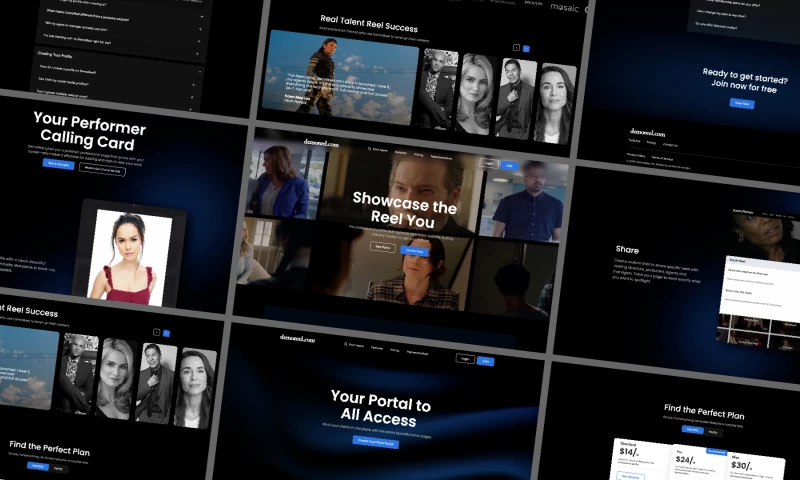
Task: Click the 'Find the Perfect Plan' heading in the bottom-right panel
Action: point(704,411)
